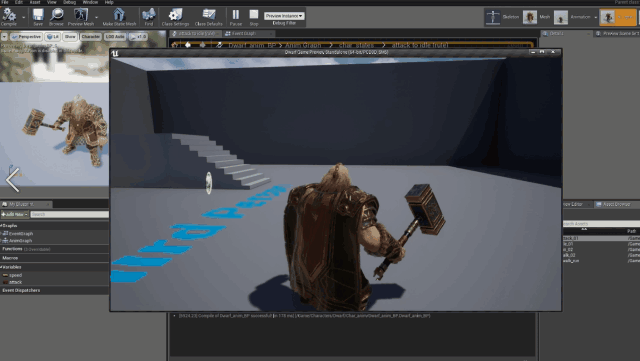Select the highlighted orange Blueprint mode button
The image size is (640, 361).
coord(618,17)
